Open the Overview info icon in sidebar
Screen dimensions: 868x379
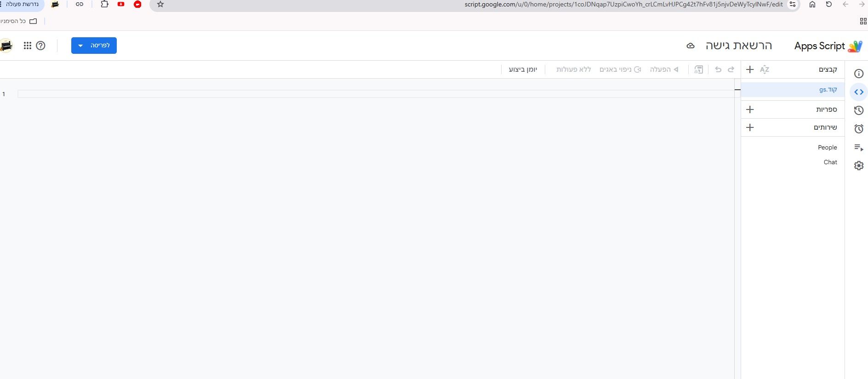858,74
